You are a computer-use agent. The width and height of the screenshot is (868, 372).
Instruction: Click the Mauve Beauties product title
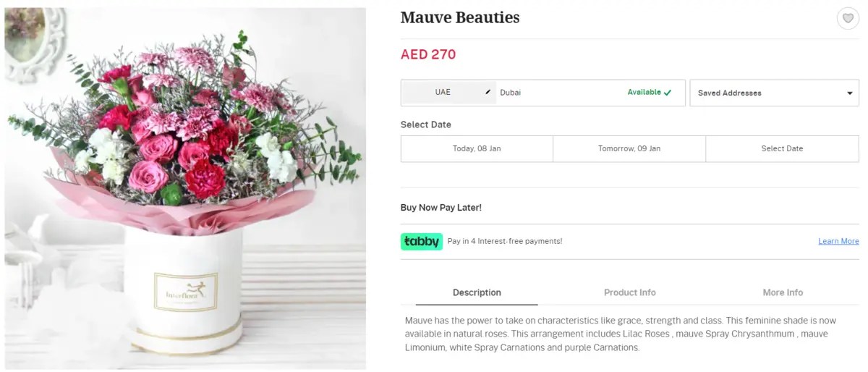pos(460,18)
